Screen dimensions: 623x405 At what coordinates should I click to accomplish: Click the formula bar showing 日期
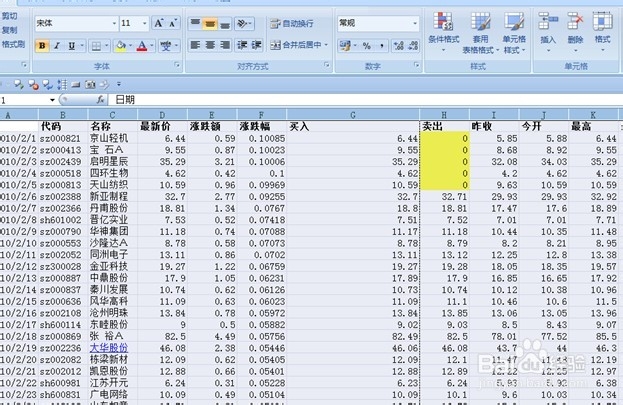(368, 100)
